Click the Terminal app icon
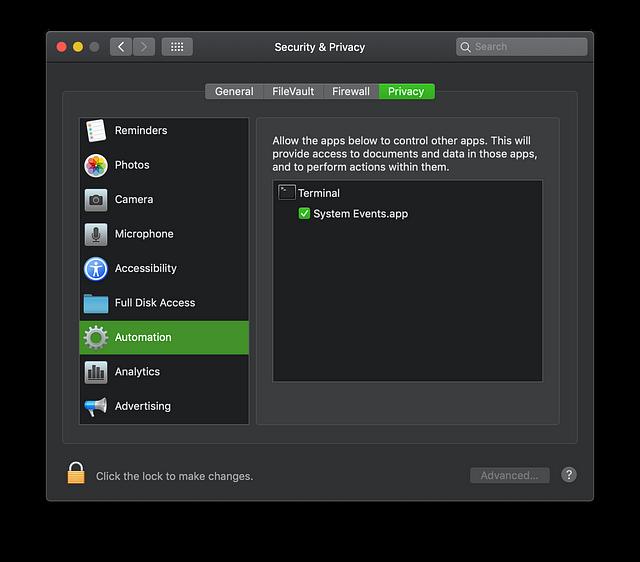Viewport: 640px width, 562px height. 287,192
